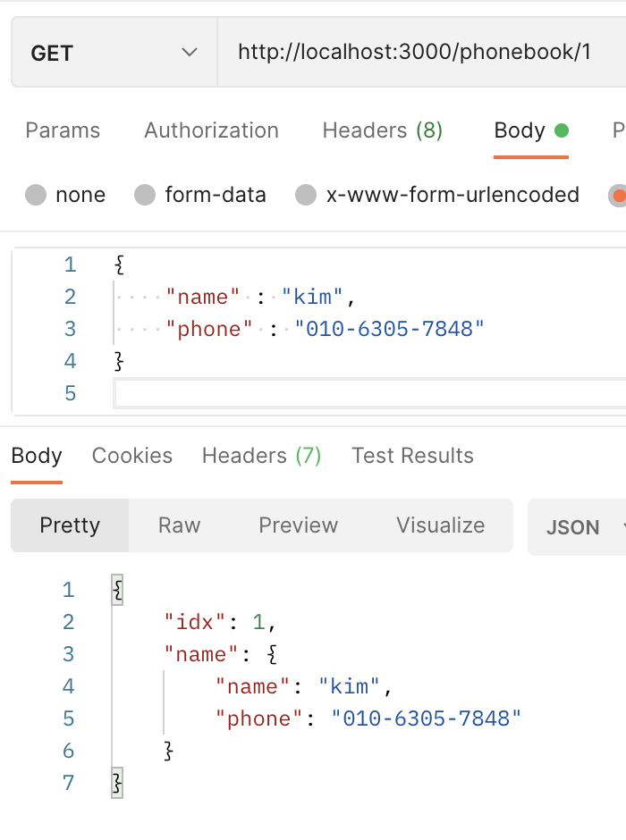Select the orange raw radio button

(617, 195)
